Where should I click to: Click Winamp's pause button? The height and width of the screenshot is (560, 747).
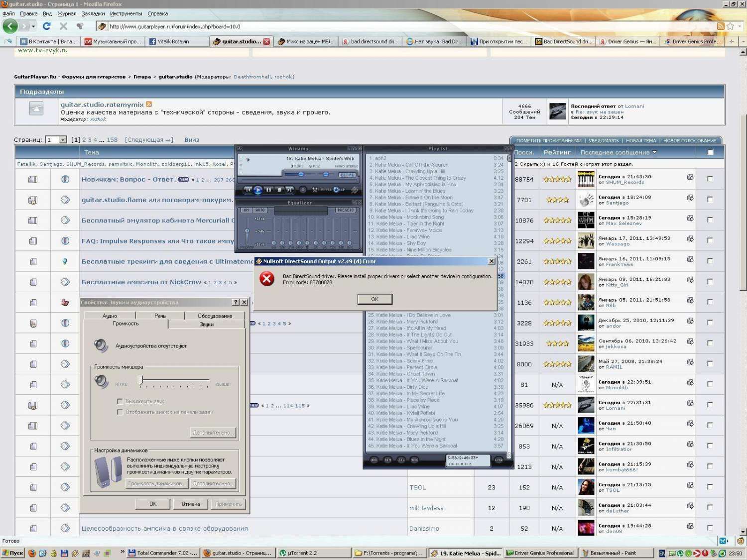[x=268, y=190]
